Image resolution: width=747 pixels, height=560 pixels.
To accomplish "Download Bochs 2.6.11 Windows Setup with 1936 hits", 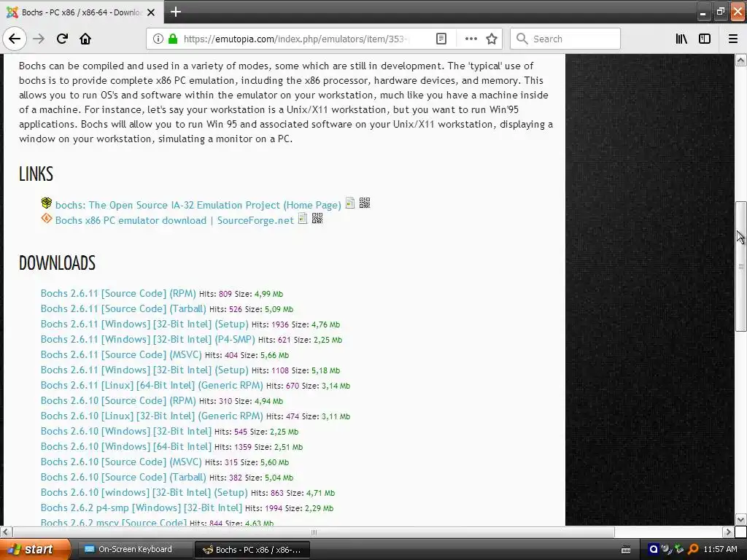I will (x=144, y=324).
